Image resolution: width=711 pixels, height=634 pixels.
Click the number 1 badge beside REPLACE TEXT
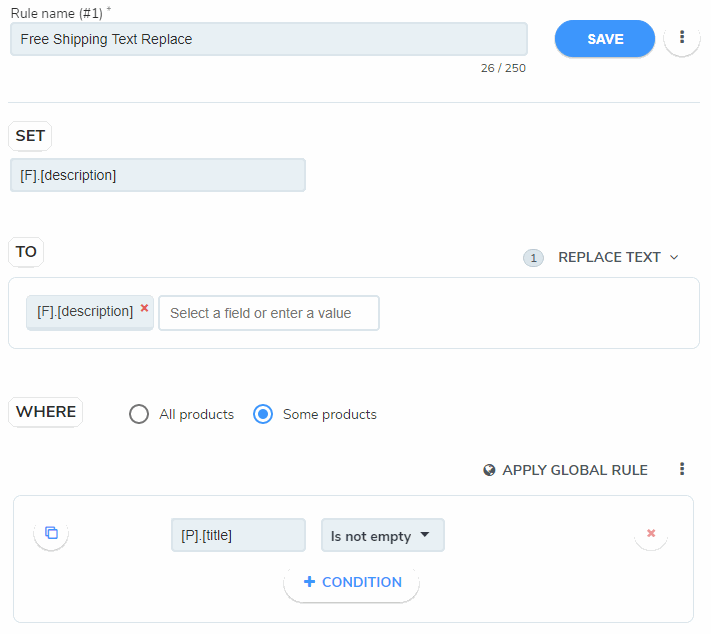(x=533, y=258)
